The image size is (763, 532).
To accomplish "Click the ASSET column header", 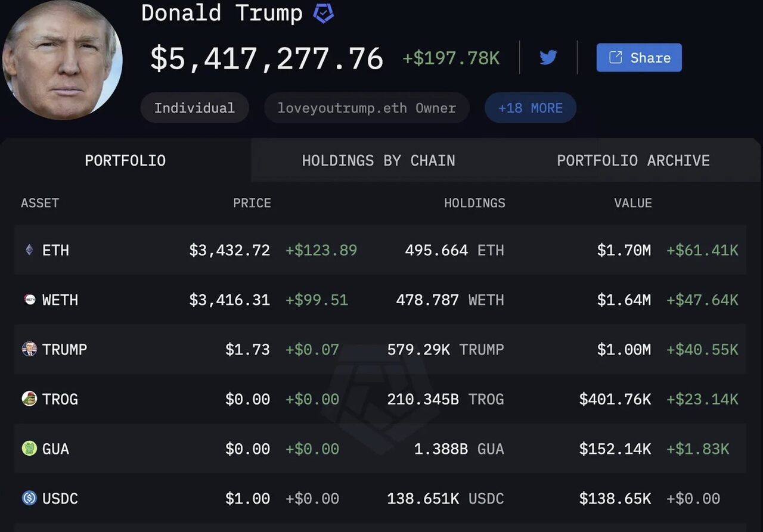I will coord(40,203).
